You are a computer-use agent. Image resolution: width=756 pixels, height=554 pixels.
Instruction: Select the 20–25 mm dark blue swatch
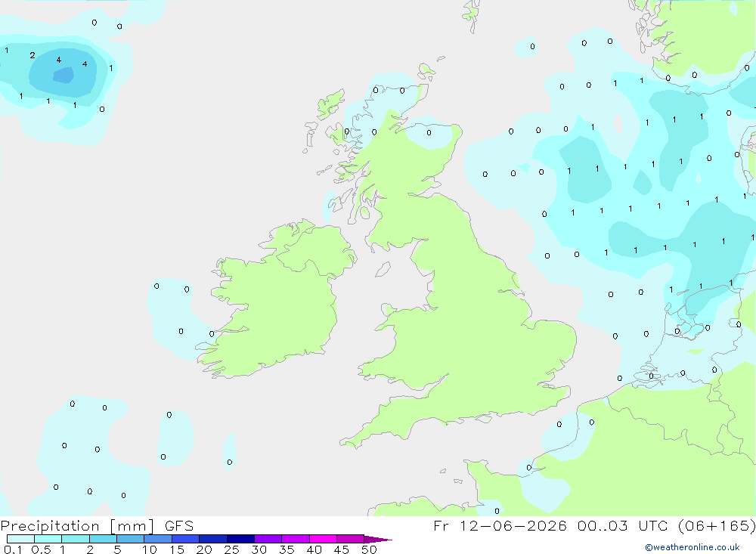[x=213, y=539]
